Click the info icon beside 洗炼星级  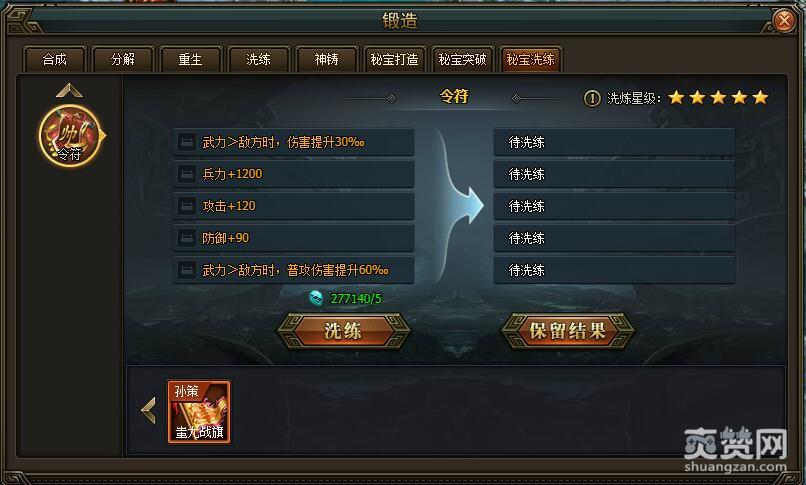click(x=592, y=98)
